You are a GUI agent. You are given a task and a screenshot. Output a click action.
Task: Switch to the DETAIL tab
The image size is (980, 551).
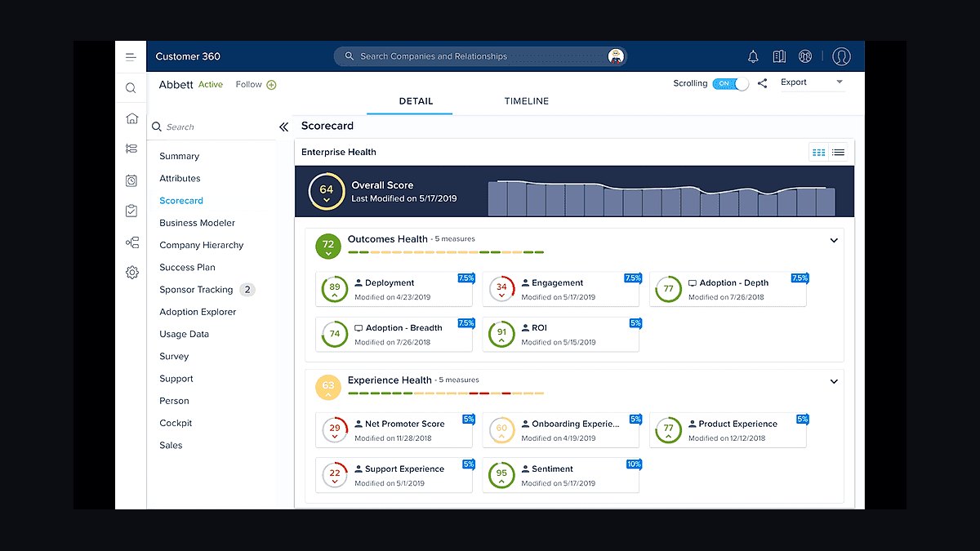pos(416,101)
